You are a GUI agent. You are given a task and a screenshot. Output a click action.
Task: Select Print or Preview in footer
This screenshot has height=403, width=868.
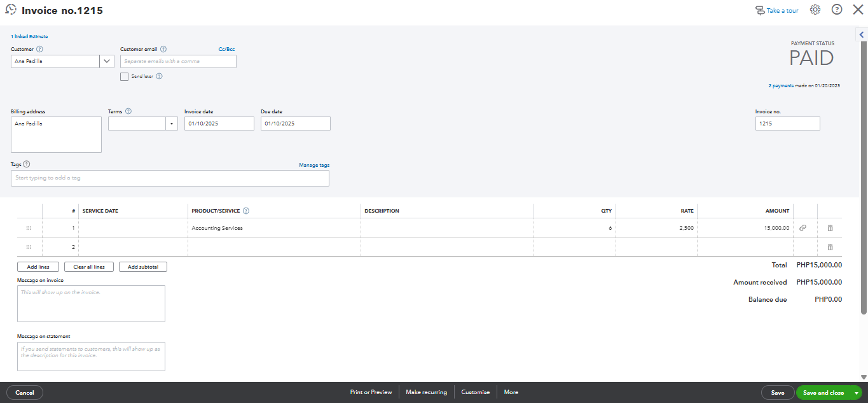371,392
